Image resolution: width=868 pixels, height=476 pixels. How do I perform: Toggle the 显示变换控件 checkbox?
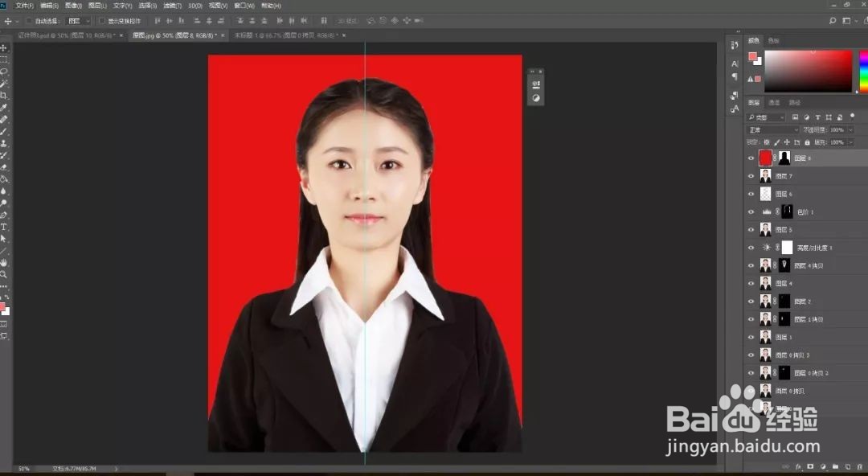[x=102, y=21]
